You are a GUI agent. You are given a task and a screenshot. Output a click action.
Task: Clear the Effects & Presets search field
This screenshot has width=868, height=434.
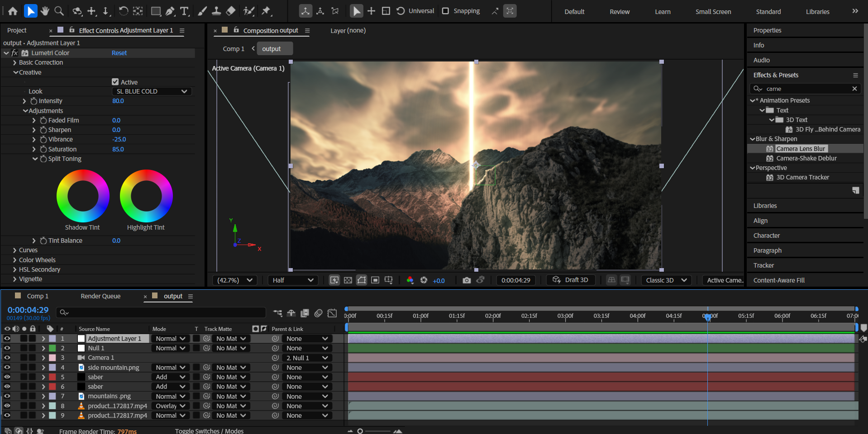[x=854, y=89]
